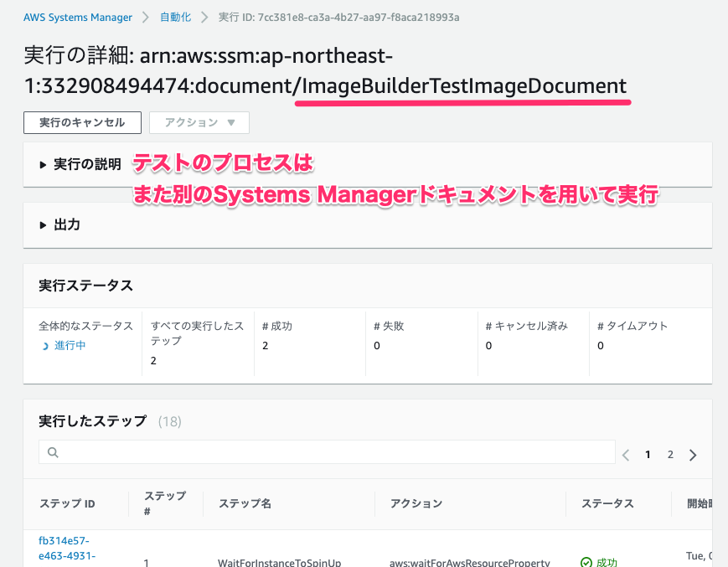The image size is (728, 567).
Task: Go to next page arrow
Action: [693, 455]
